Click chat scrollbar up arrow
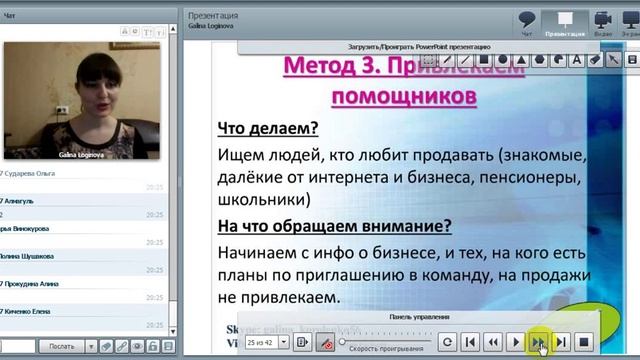 (x=173, y=29)
